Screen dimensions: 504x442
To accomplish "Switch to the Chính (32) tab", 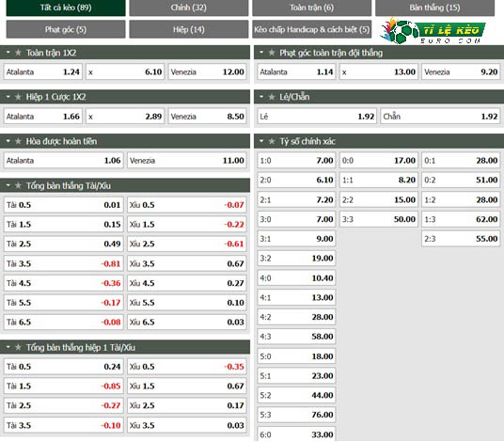I will 189,8.
